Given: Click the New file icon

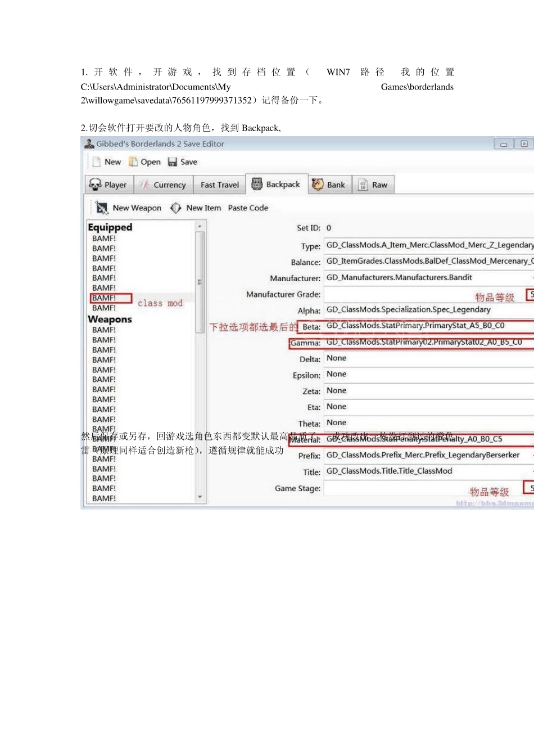Looking at the screenshot, I should 97,162.
